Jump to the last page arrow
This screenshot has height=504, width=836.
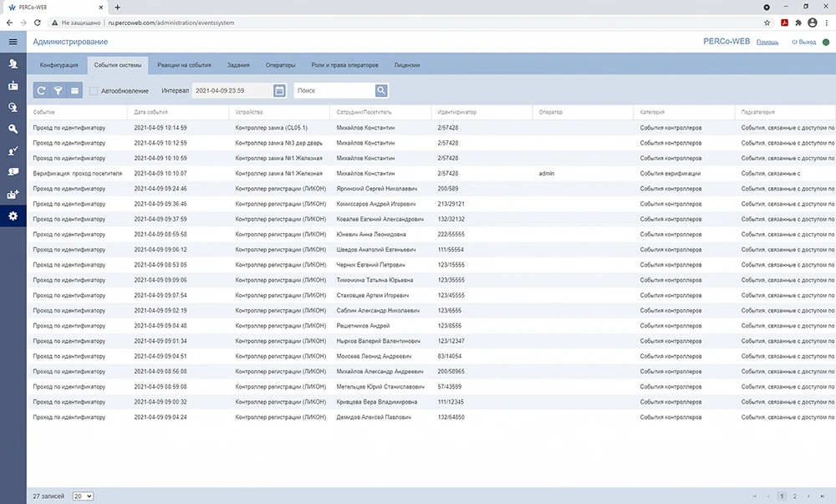pos(821,496)
